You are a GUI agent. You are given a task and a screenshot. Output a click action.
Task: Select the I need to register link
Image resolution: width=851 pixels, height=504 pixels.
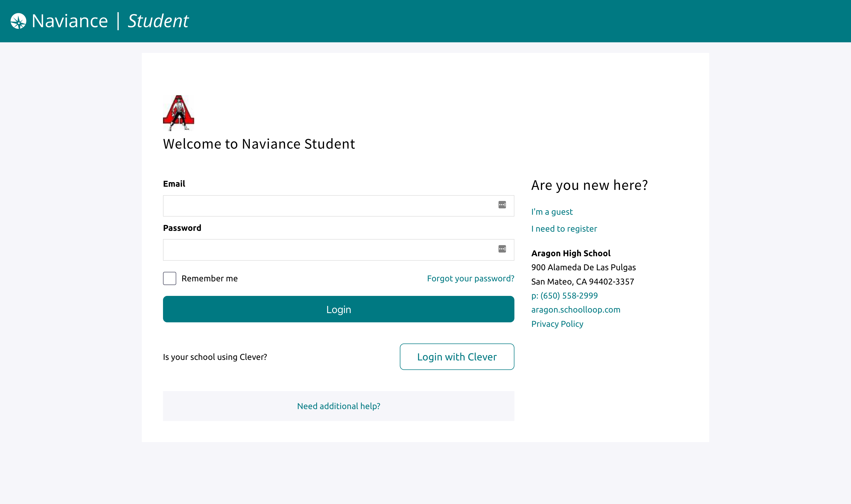point(564,229)
